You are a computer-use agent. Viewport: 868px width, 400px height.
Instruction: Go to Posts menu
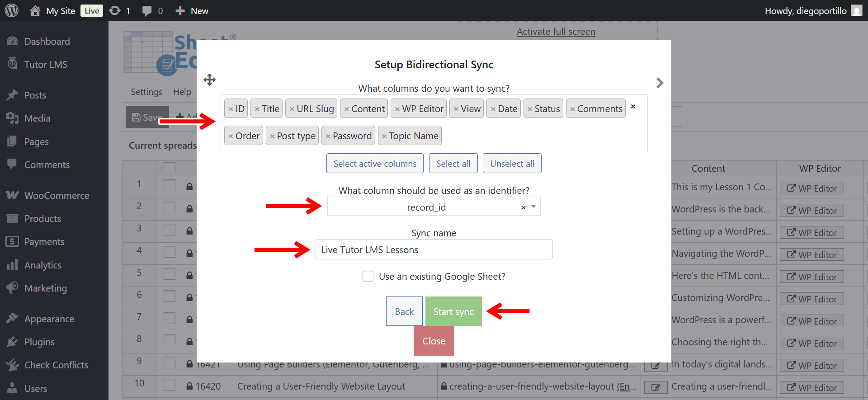[35, 95]
